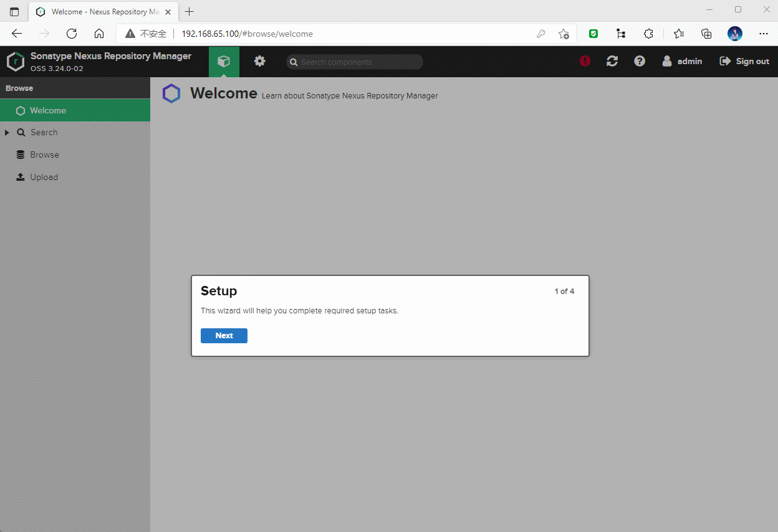Open Upload in the sidebar
The image size is (778, 532).
point(44,178)
